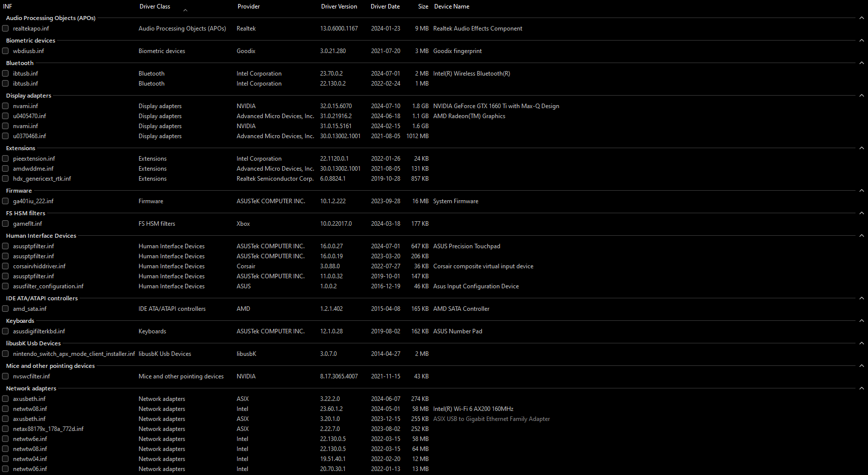
Task: Click AMD Radeon(TM) Graphics device name
Action: [x=469, y=116]
